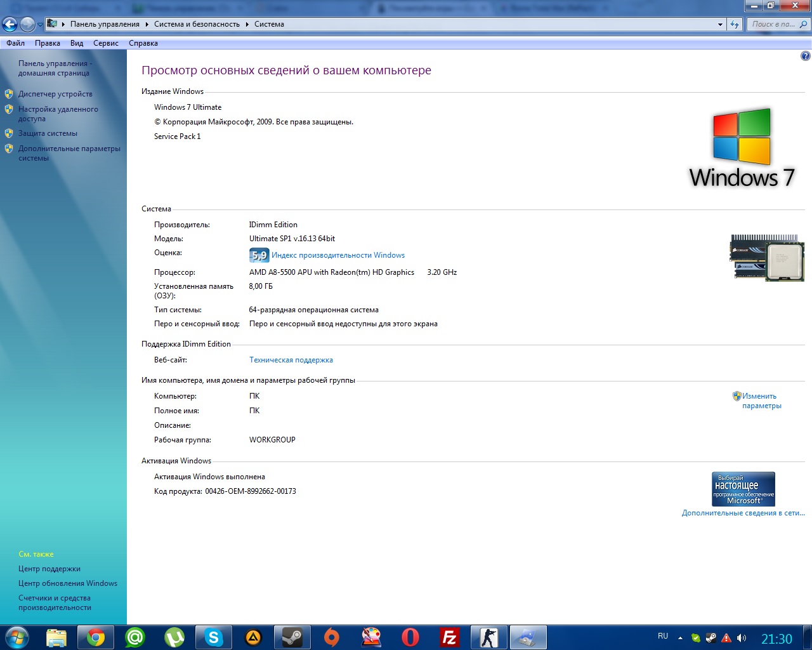Screen dimensions: 812x650
Task: Expand the arrow after Система и безопасность
Action: point(247,24)
